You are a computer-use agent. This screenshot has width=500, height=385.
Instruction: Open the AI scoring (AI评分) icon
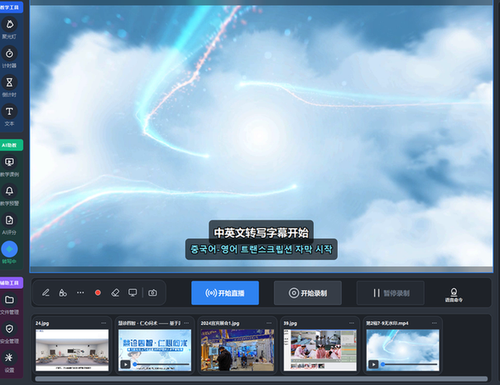coord(9,220)
